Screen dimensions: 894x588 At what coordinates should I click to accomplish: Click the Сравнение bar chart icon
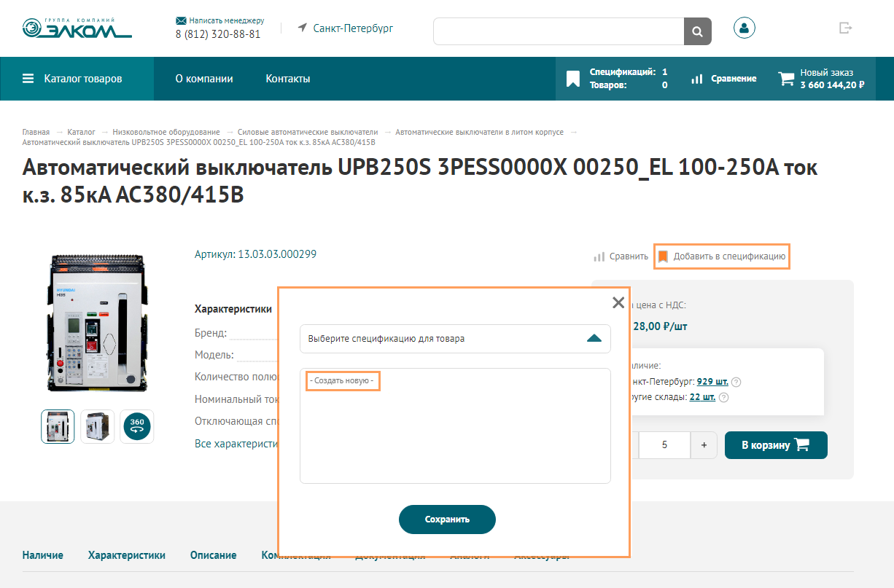(697, 79)
